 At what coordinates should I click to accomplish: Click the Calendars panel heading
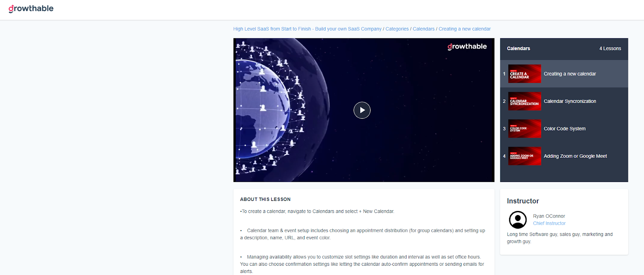pos(518,48)
